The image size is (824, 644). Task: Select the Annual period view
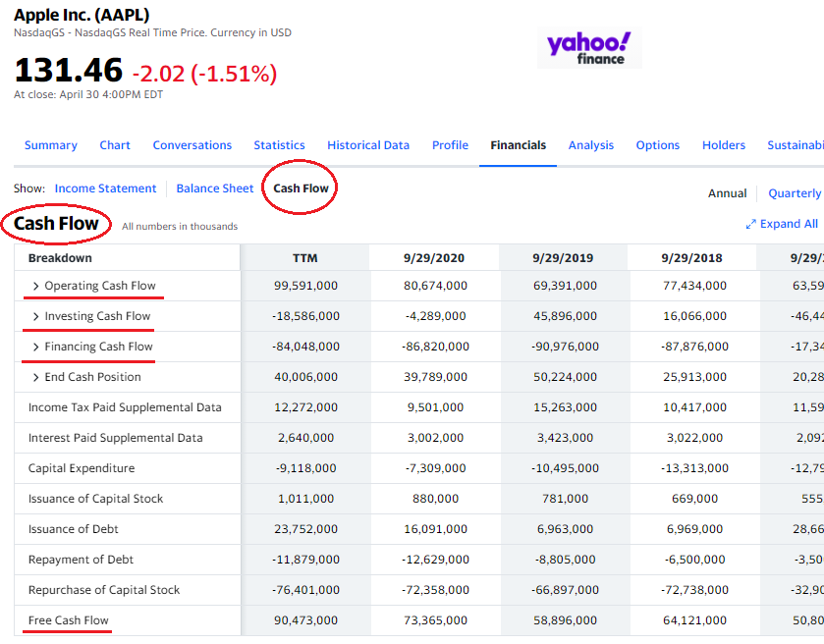(x=728, y=193)
